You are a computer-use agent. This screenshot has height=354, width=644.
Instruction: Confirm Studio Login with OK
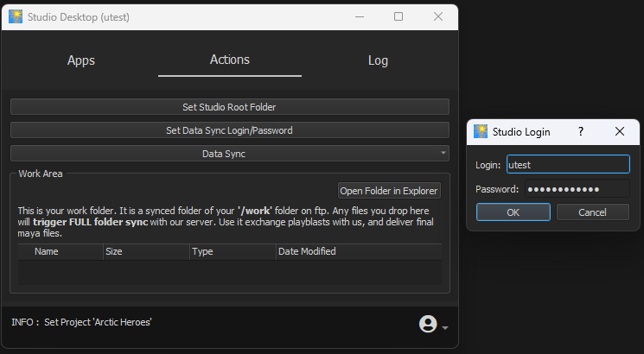coord(513,212)
